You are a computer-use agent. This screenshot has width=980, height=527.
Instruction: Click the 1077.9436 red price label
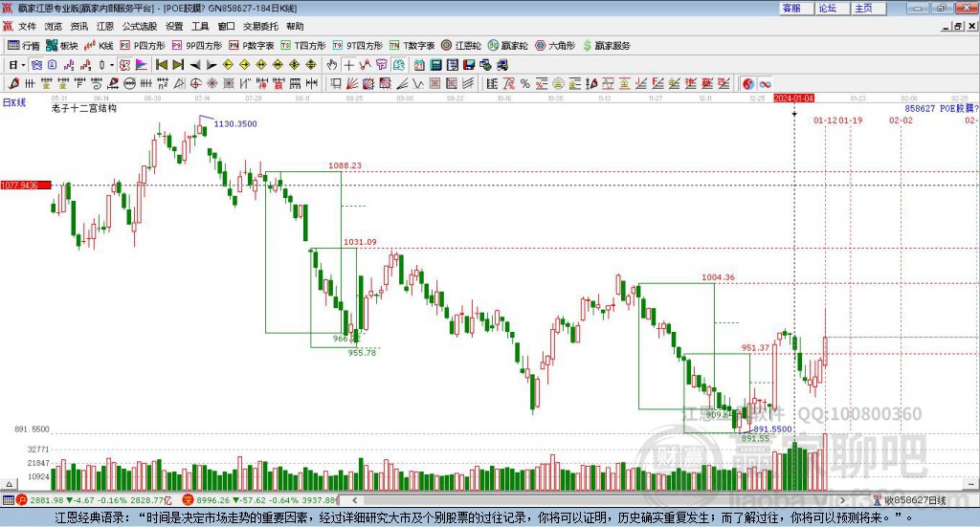pos(26,186)
